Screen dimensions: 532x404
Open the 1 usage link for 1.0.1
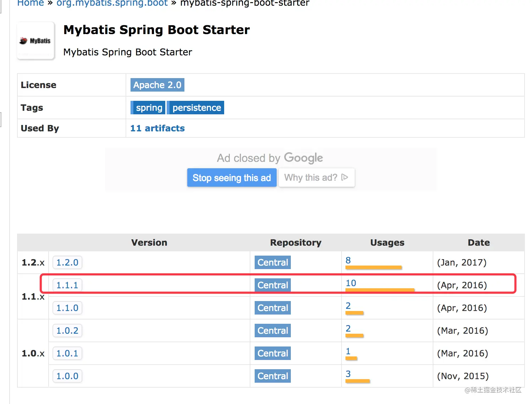tap(348, 351)
